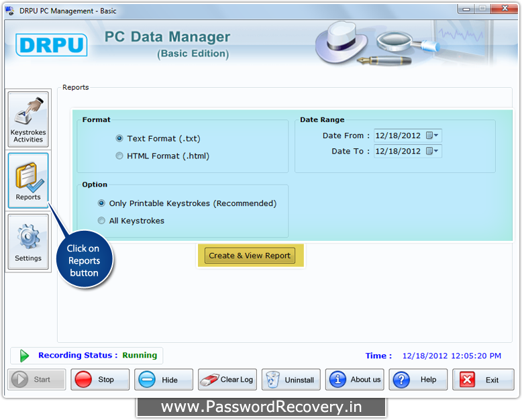
Task: Click the Clear Log eraser icon
Action: coord(209,380)
